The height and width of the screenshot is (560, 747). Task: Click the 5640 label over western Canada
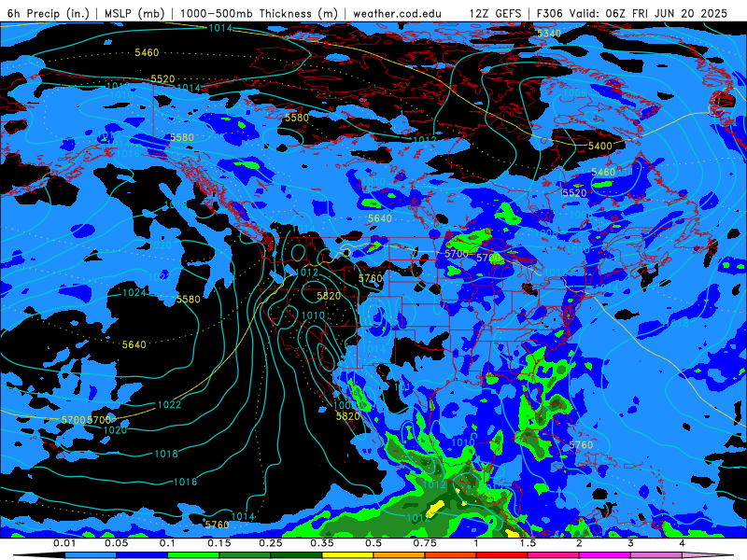(x=380, y=218)
